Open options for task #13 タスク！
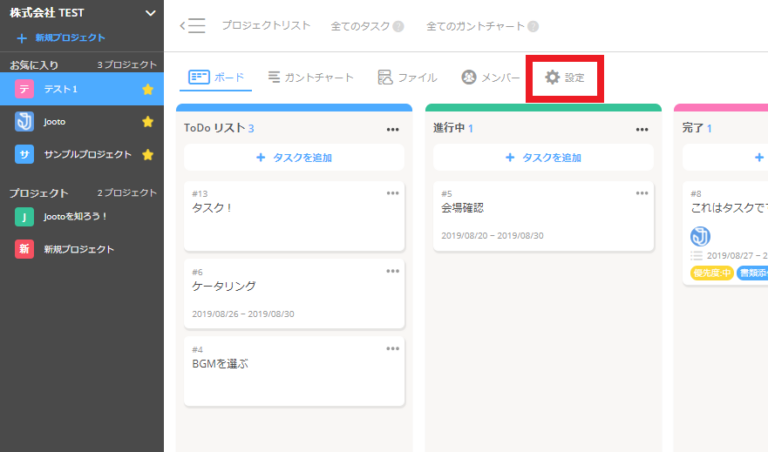Image resolution: width=768 pixels, height=452 pixels. (393, 193)
